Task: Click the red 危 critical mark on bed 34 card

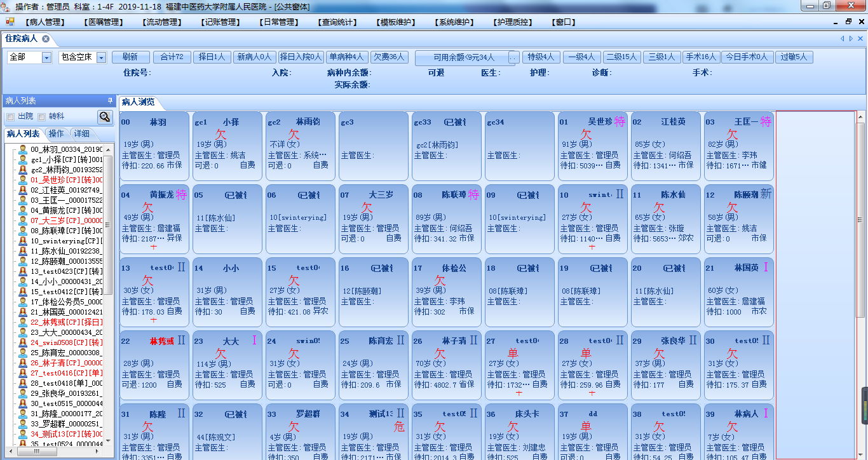Action: [x=400, y=426]
